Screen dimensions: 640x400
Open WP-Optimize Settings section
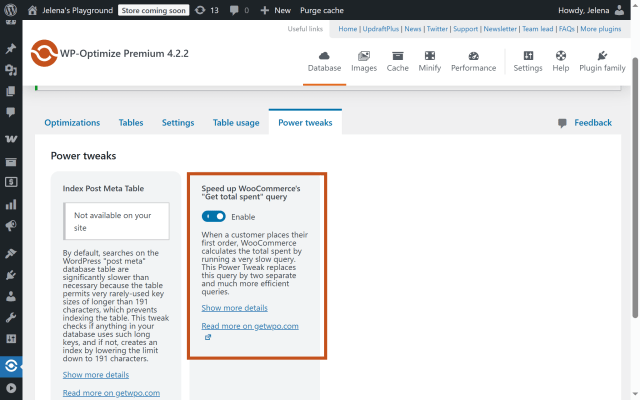pyautogui.click(x=528, y=62)
